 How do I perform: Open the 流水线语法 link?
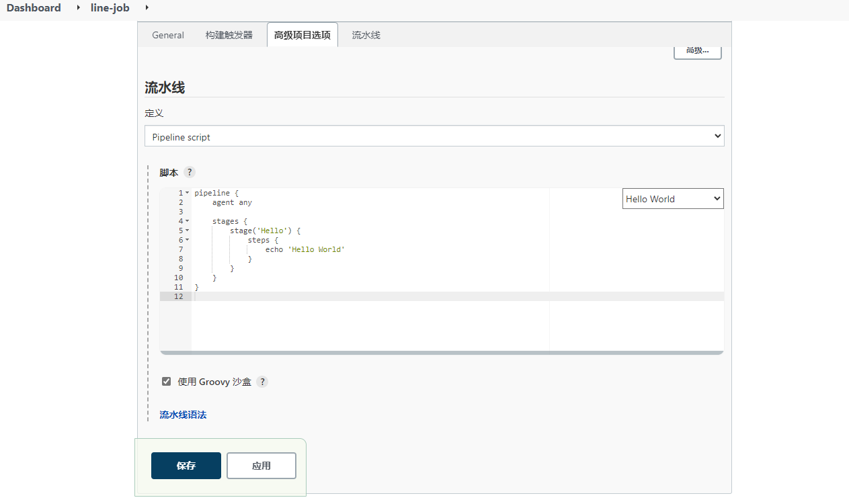[x=183, y=415]
